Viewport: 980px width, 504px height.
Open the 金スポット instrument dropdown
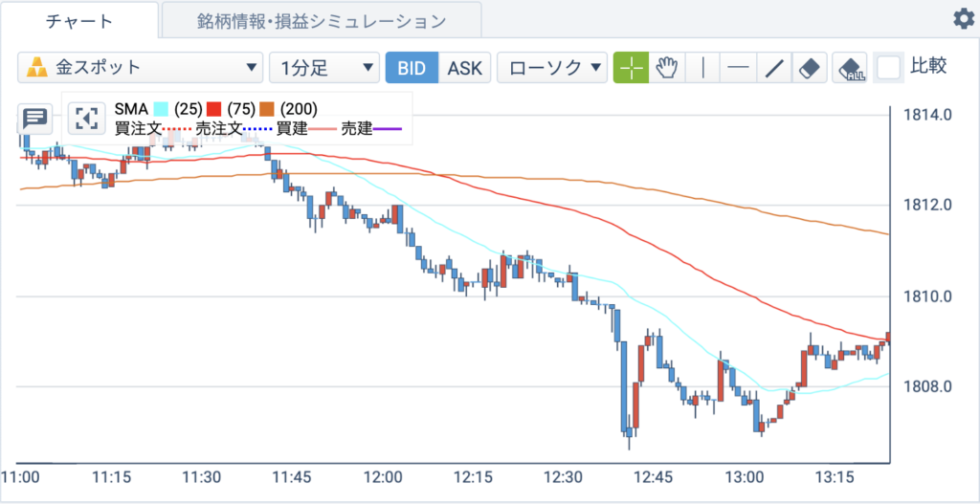[x=140, y=68]
